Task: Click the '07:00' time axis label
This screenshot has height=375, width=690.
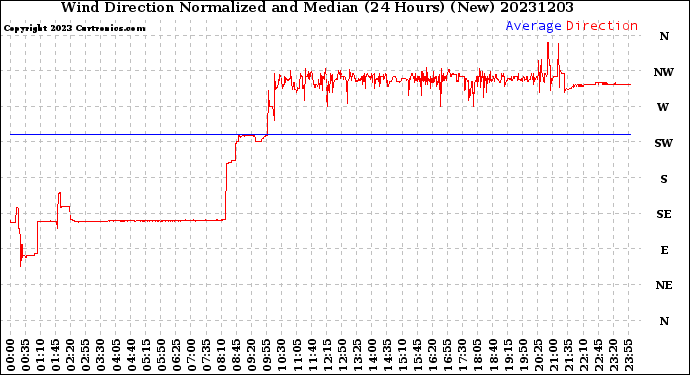Action: coord(191,355)
